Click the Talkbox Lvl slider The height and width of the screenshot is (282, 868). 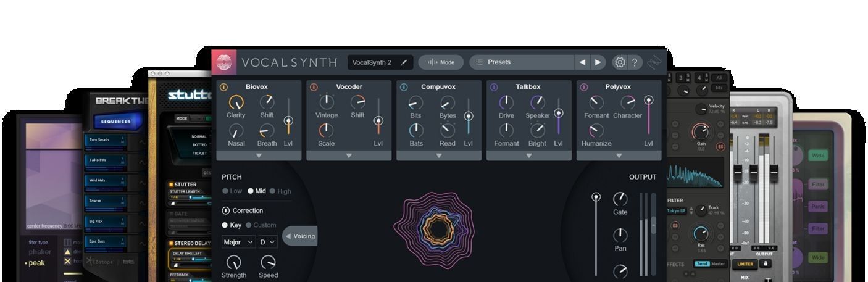tap(559, 117)
